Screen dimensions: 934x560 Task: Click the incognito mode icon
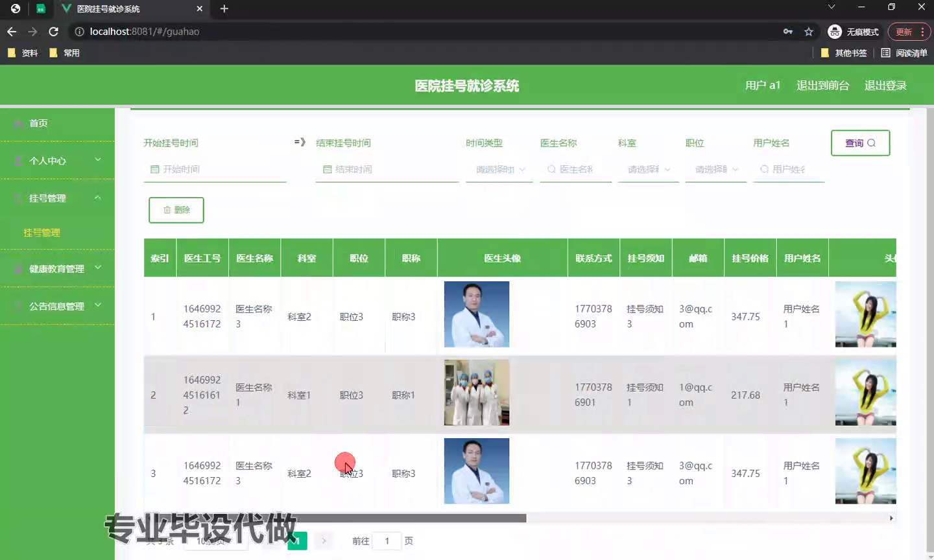point(835,32)
